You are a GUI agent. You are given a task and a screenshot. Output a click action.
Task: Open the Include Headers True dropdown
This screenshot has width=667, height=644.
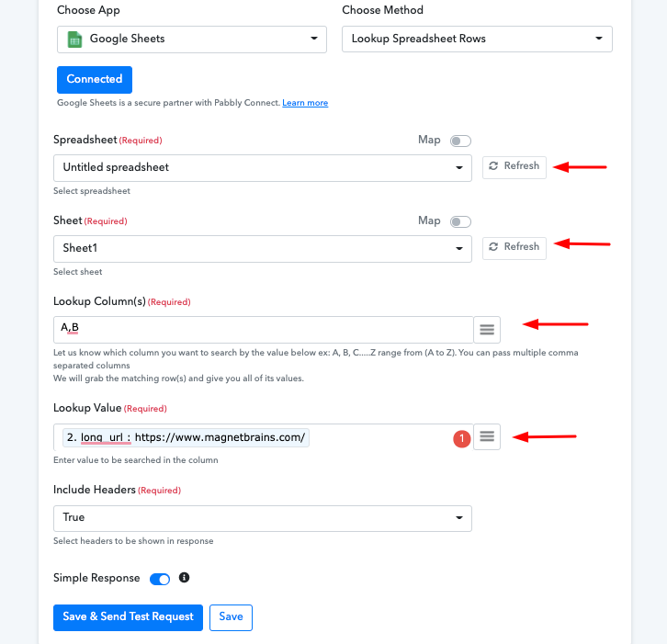(262, 518)
